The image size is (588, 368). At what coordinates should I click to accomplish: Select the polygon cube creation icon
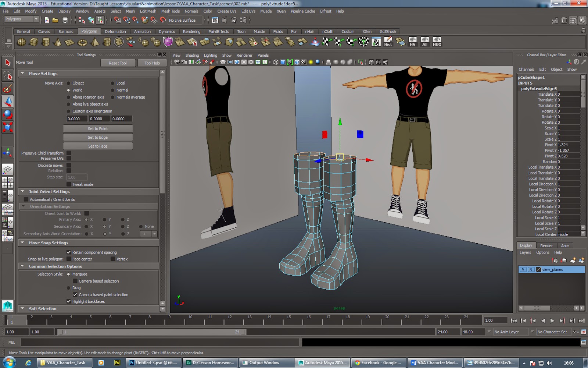[x=33, y=42]
